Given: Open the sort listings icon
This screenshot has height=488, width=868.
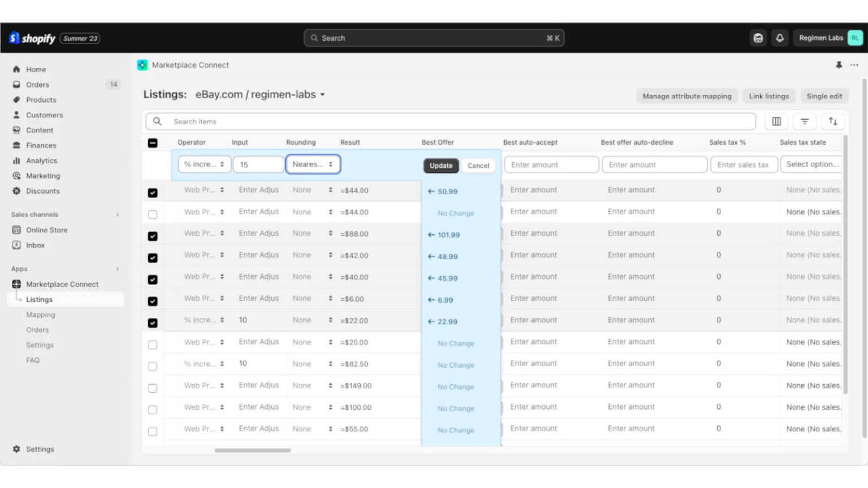Looking at the screenshot, I should (x=833, y=121).
